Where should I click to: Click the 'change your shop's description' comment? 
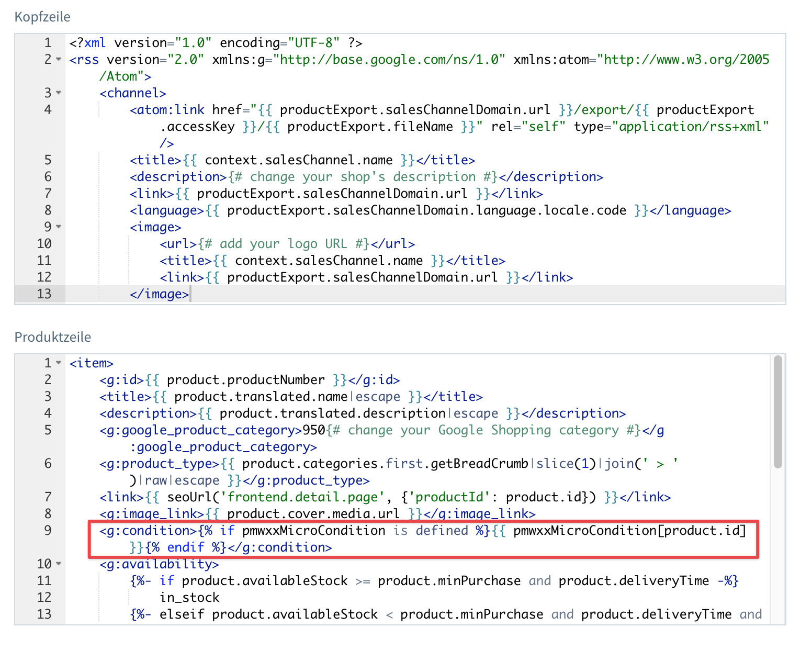coord(363,177)
